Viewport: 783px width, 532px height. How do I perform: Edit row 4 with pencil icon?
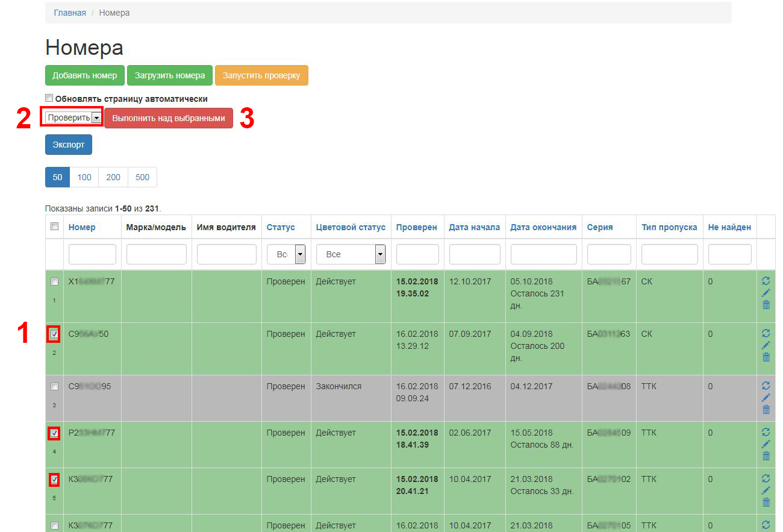[766, 444]
